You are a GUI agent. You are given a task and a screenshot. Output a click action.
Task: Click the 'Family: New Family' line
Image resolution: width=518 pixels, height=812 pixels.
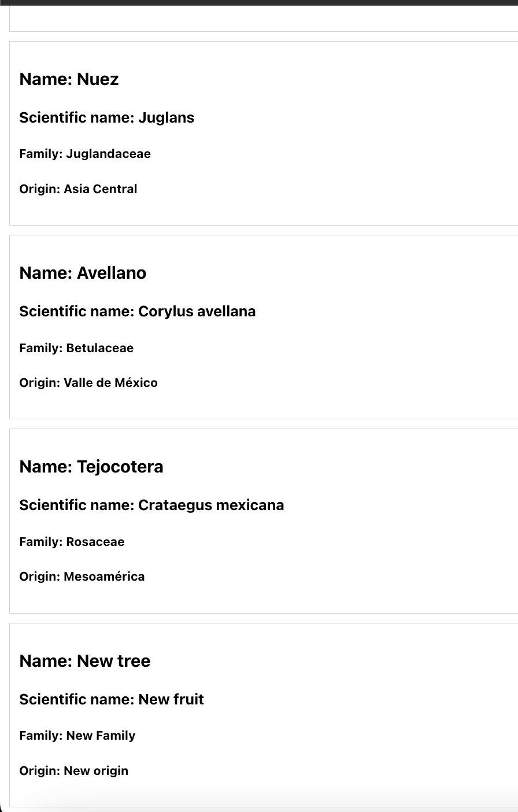[x=77, y=736]
